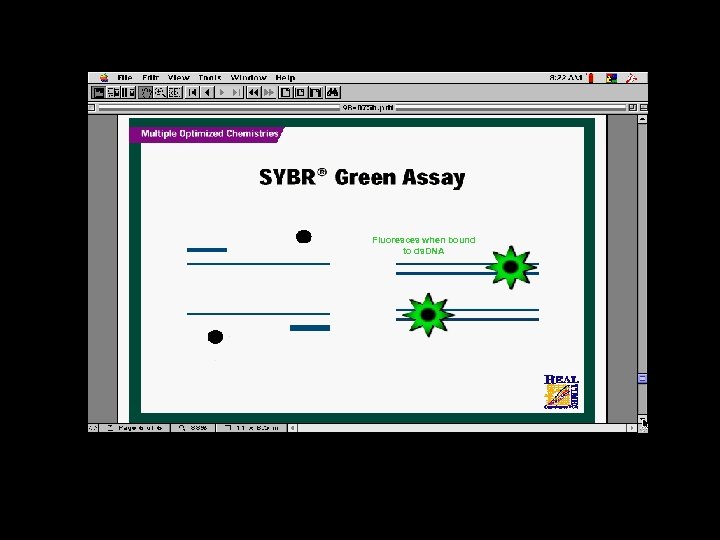Viewport: 720px width, 540px height.
Task: Click the document title in title bar
Action: coord(368,107)
